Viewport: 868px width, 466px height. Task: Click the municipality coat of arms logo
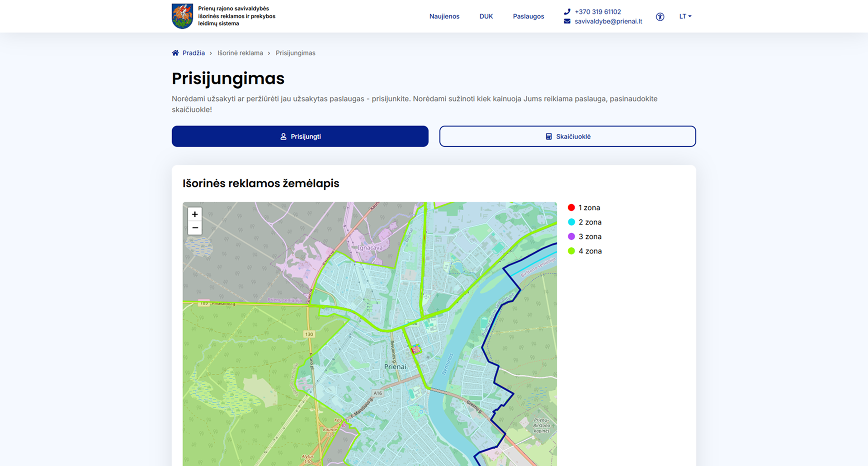[x=182, y=16]
